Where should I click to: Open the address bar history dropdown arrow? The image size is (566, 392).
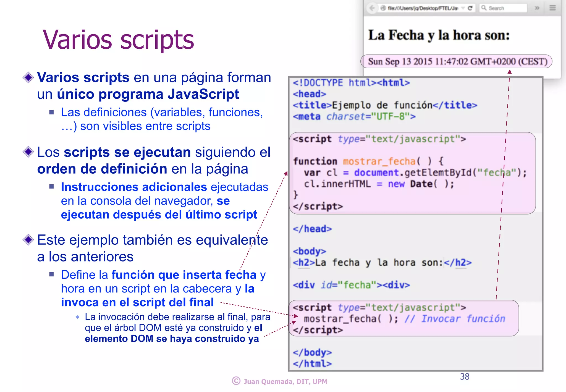(x=463, y=8)
